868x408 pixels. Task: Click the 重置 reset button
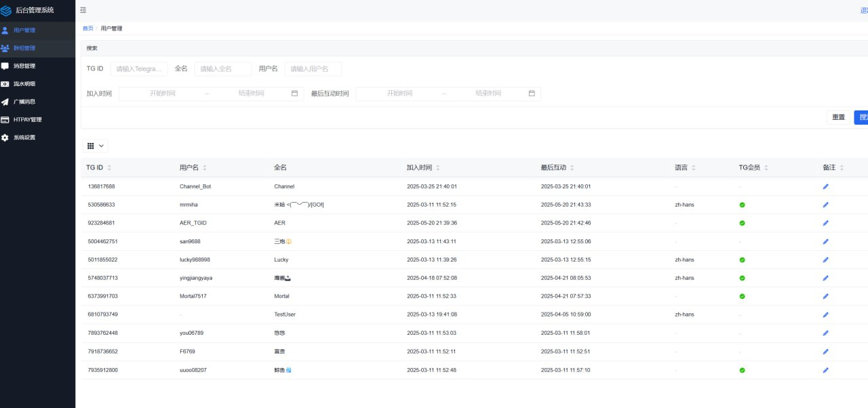838,117
